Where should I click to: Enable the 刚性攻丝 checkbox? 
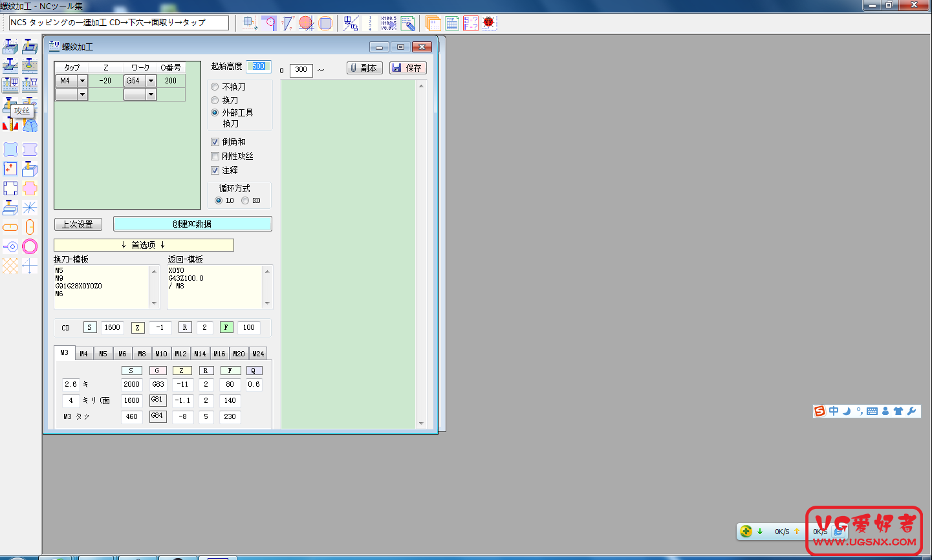[232, 156]
